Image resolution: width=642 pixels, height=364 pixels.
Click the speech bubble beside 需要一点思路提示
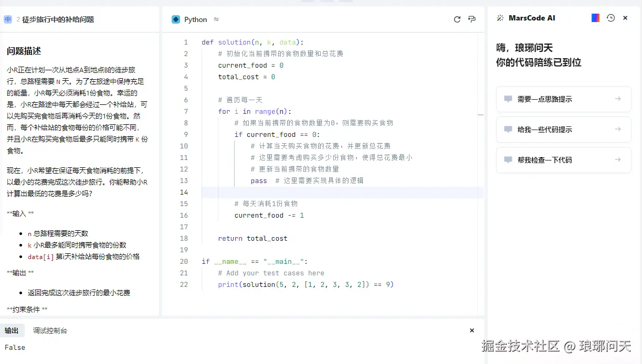click(x=508, y=99)
